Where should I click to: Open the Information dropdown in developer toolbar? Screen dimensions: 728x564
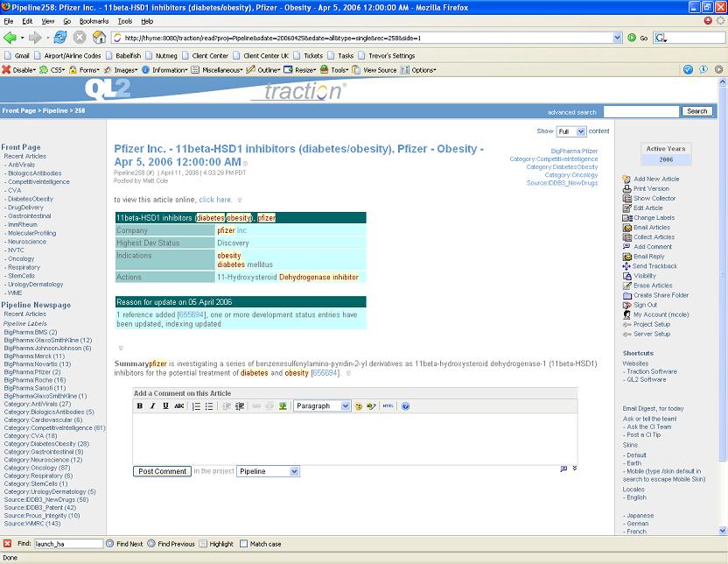(164, 70)
